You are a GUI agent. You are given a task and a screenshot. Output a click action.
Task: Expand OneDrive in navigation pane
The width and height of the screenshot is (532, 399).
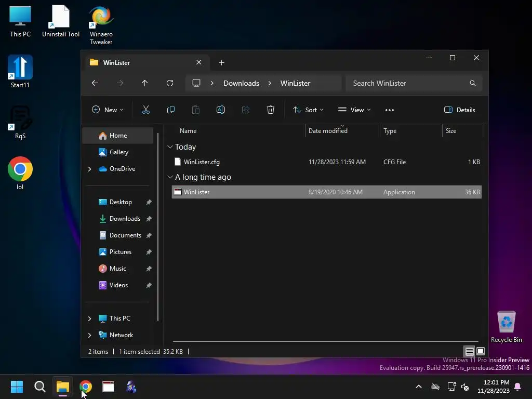(89, 169)
